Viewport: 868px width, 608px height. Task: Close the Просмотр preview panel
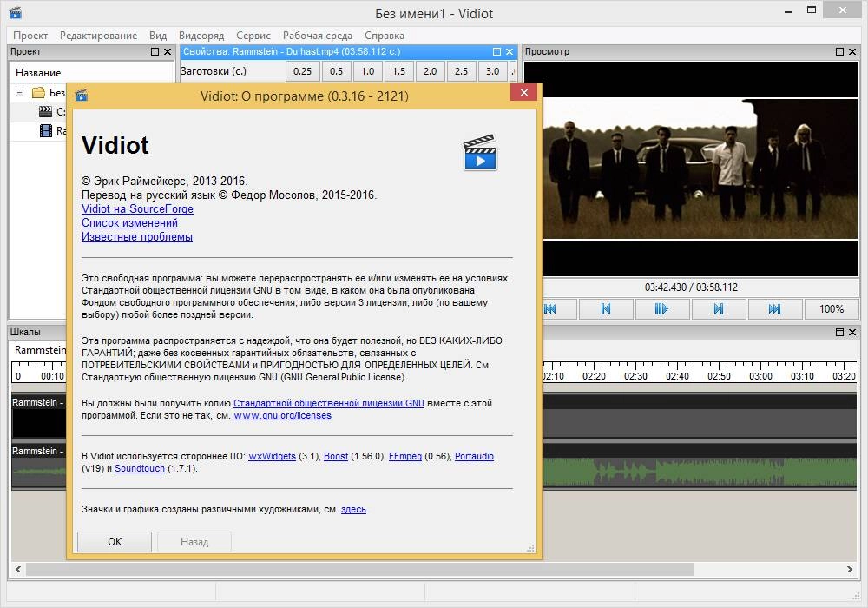pyautogui.click(x=852, y=51)
